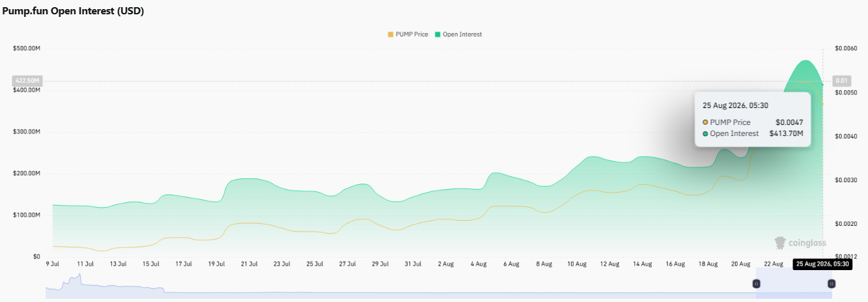
Task: Click the $0.0050 right axis label
Action: click(847, 92)
